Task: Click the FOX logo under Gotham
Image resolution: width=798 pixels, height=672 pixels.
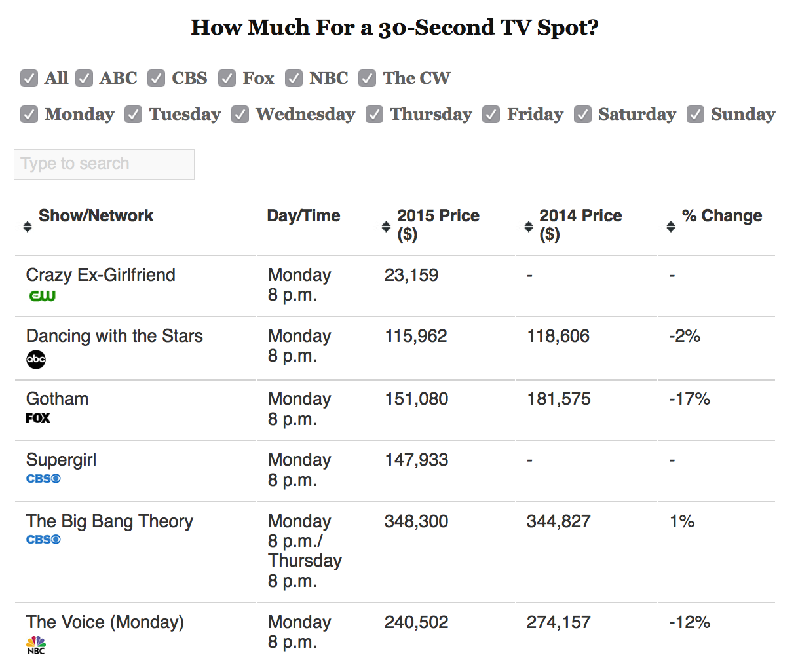Action: tap(38, 418)
